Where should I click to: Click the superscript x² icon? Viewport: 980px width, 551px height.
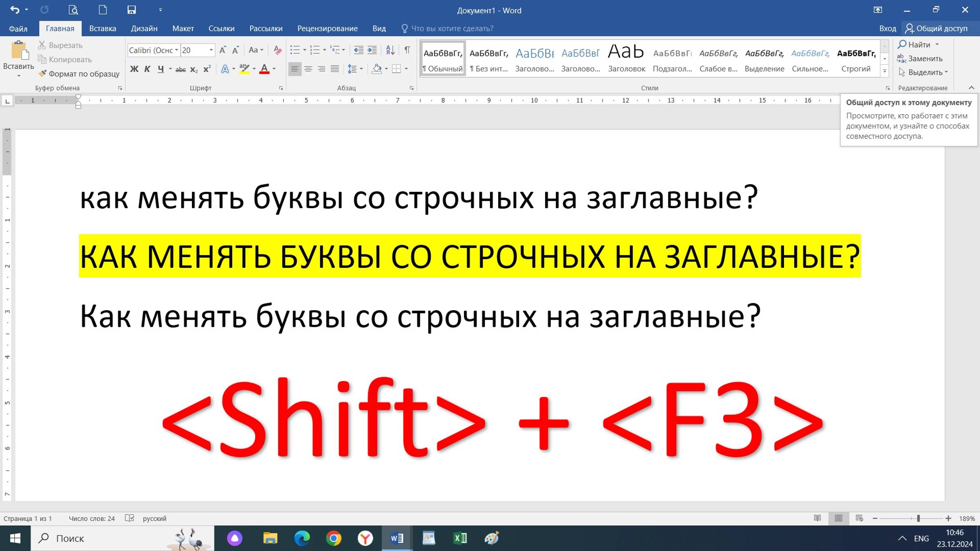point(207,69)
